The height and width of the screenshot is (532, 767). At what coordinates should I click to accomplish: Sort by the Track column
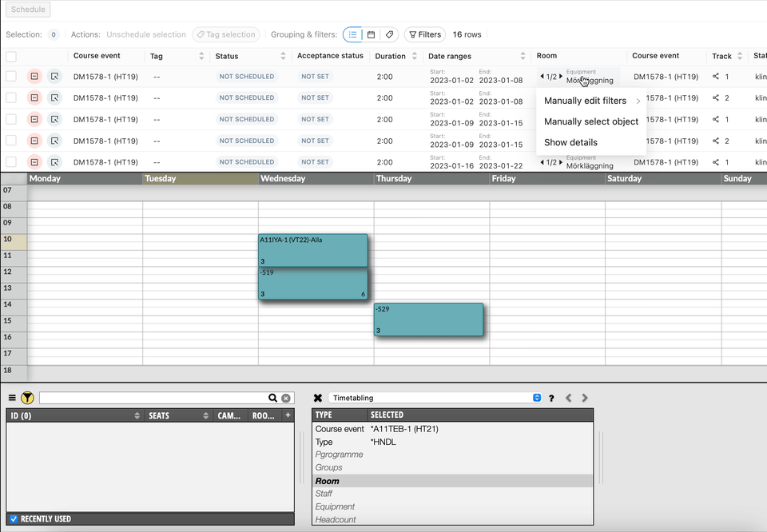point(740,56)
